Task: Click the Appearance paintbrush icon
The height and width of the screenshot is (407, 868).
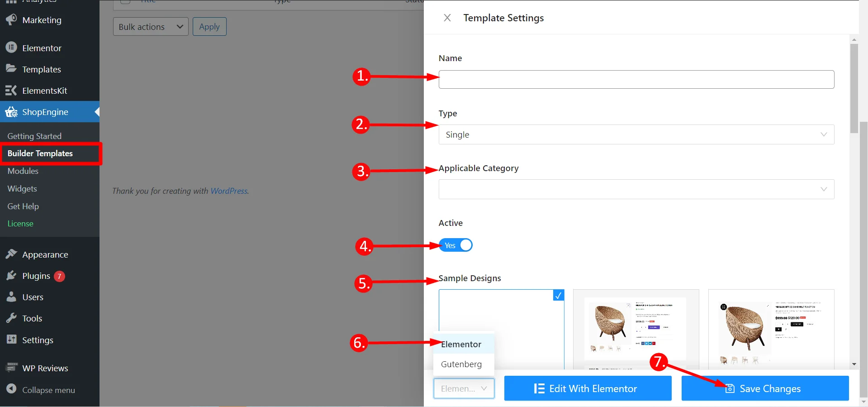Action: tap(11, 254)
